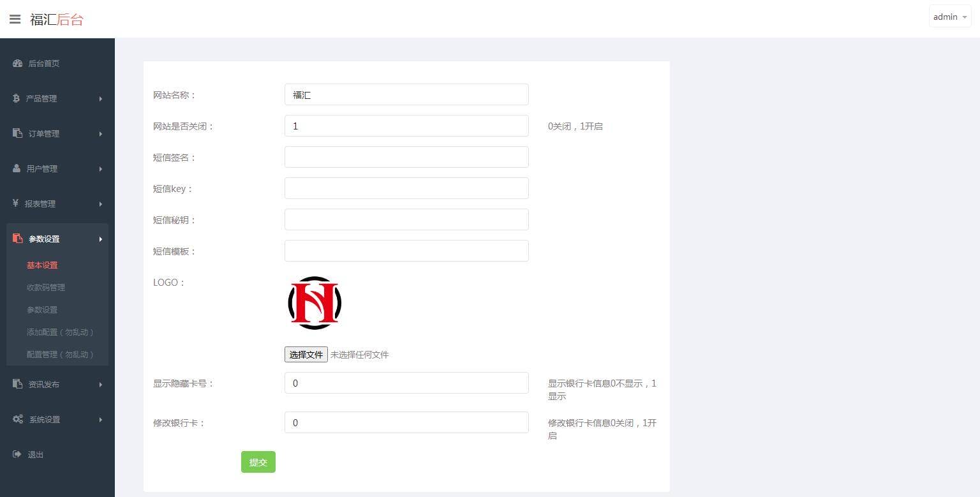Enable 显示隐藏卡号 by editing its value
This screenshot has height=497, width=980.
pyautogui.click(x=406, y=383)
